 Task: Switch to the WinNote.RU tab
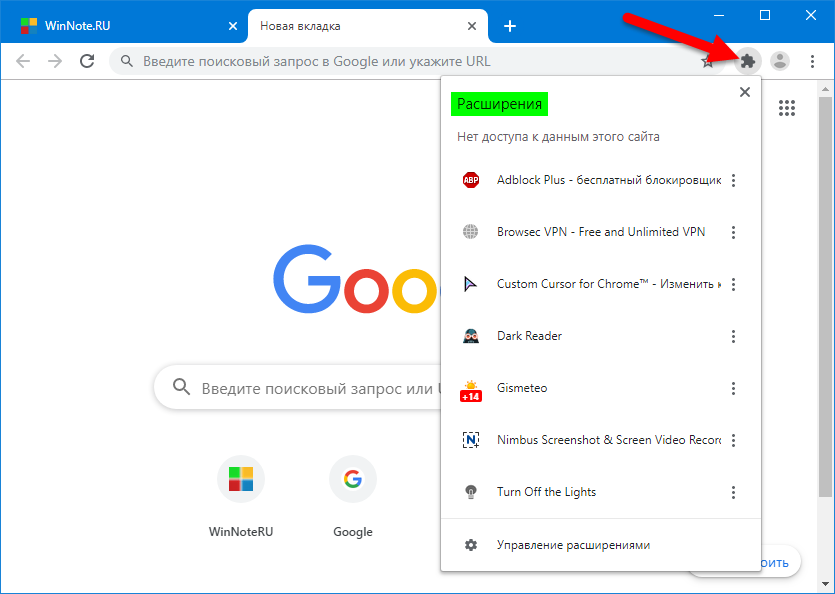point(124,26)
